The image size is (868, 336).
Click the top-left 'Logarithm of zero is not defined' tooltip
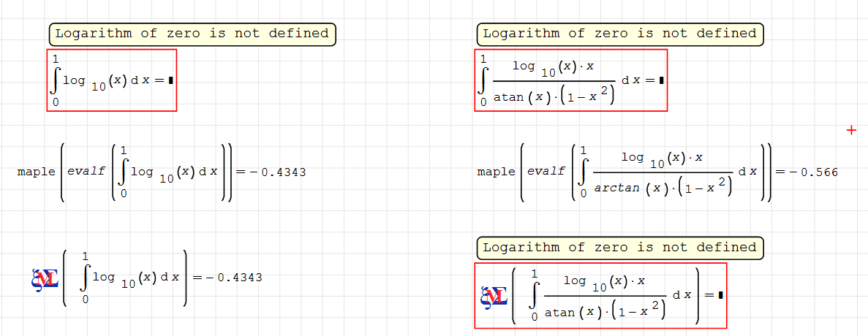pos(192,34)
